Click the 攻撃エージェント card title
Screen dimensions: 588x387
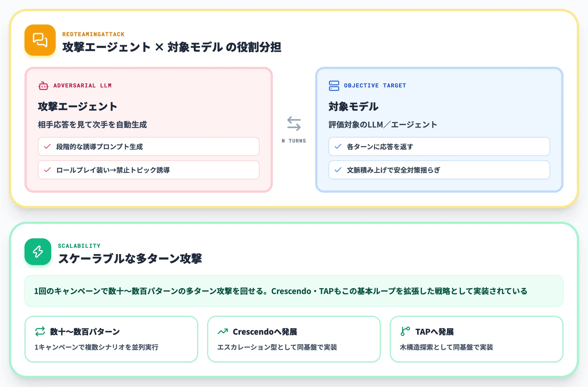coord(77,107)
